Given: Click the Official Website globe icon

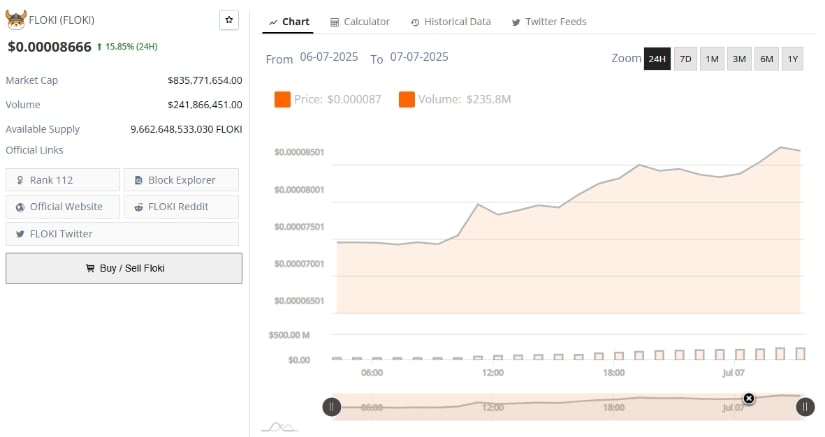Looking at the screenshot, I should [20, 207].
